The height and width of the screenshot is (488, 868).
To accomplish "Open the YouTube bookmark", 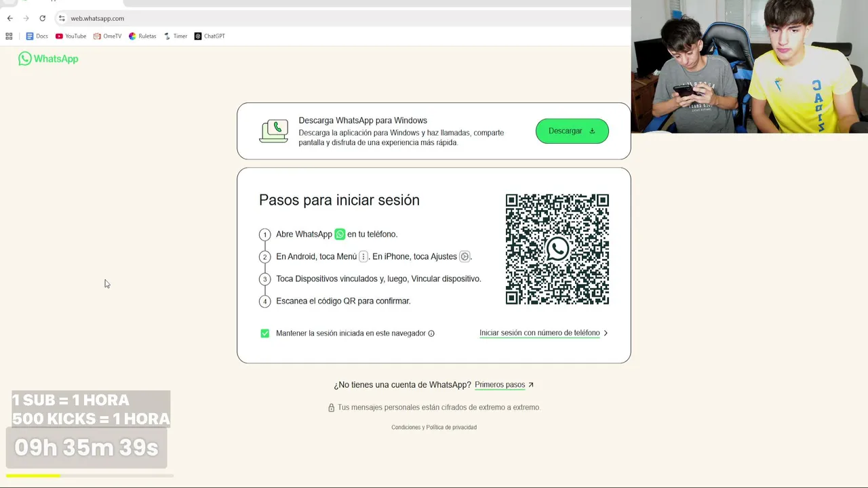I will (x=71, y=36).
